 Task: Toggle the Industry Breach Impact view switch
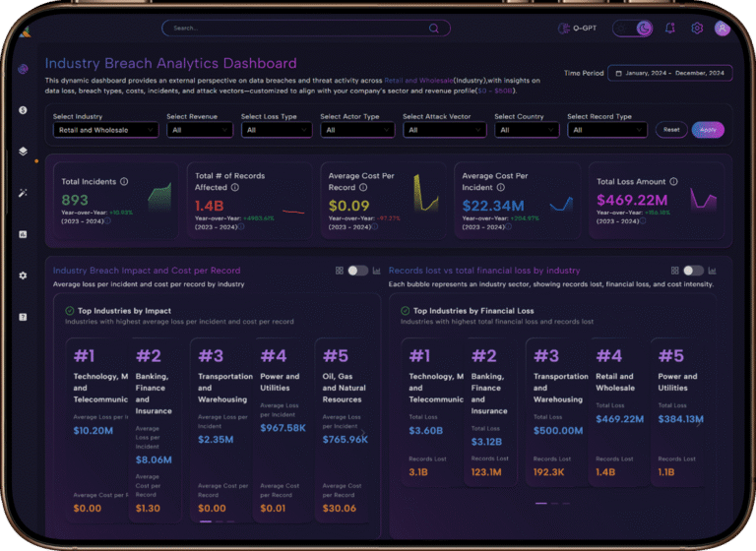click(x=357, y=271)
